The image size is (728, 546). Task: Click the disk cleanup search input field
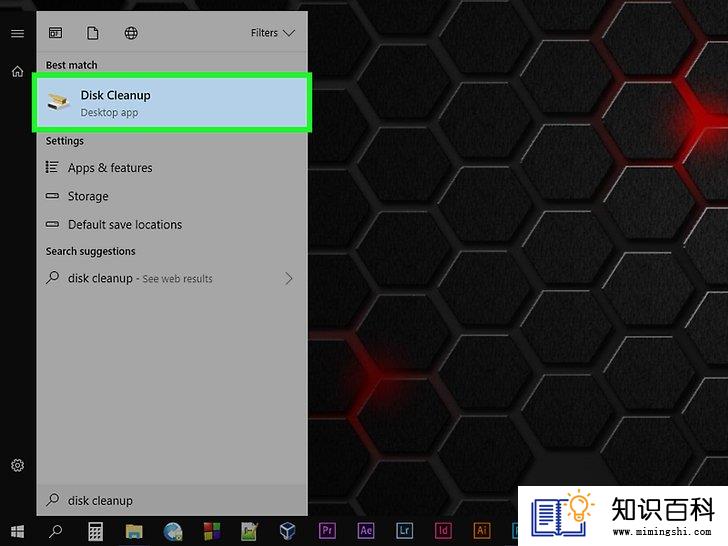[172, 500]
